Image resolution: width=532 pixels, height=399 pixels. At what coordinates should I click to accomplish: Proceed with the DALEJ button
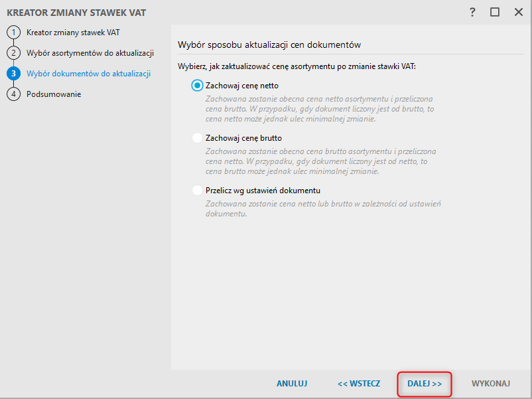(x=425, y=384)
